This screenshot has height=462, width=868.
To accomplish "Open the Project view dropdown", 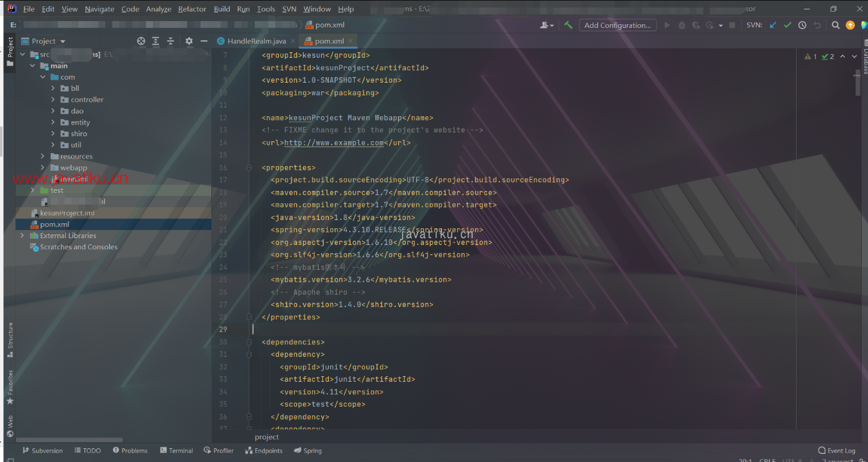I will tap(43, 41).
